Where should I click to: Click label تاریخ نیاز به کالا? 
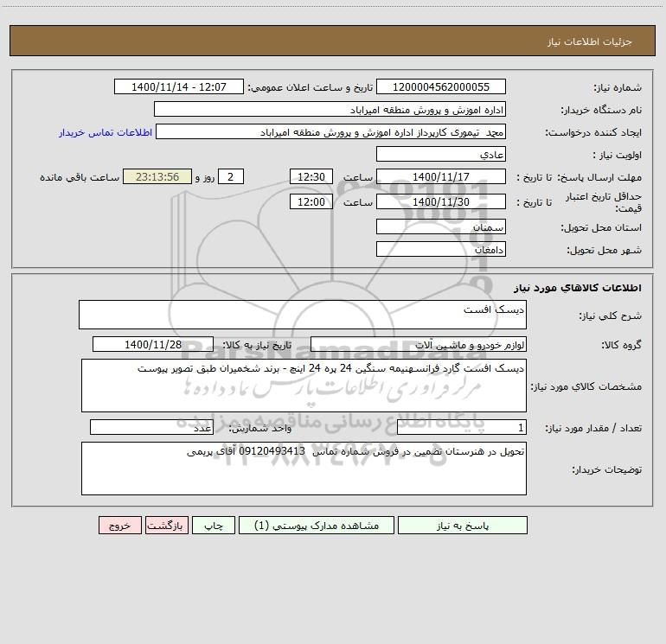tap(258, 345)
